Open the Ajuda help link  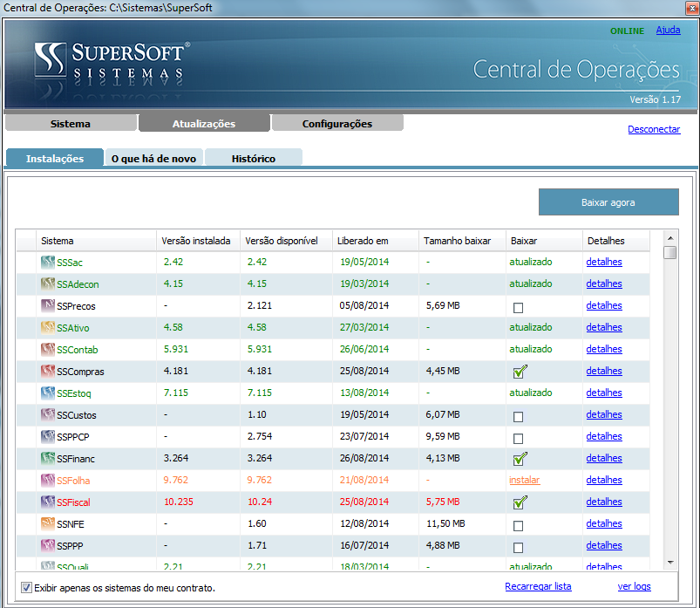click(668, 30)
